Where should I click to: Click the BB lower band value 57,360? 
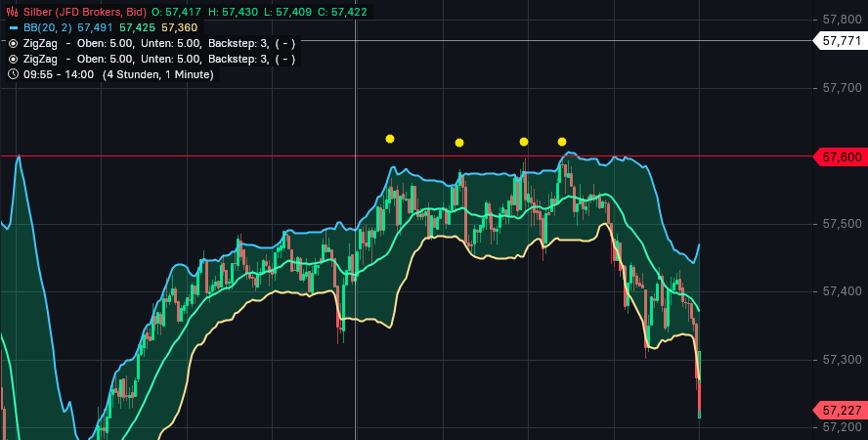pyautogui.click(x=178, y=27)
